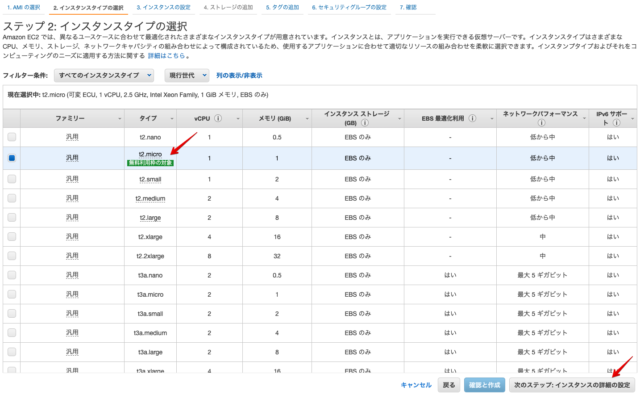Screen dimensions: 640x395
Task: Go to step 3. インスタンスの設定 tab
Action: coord(163,7)
